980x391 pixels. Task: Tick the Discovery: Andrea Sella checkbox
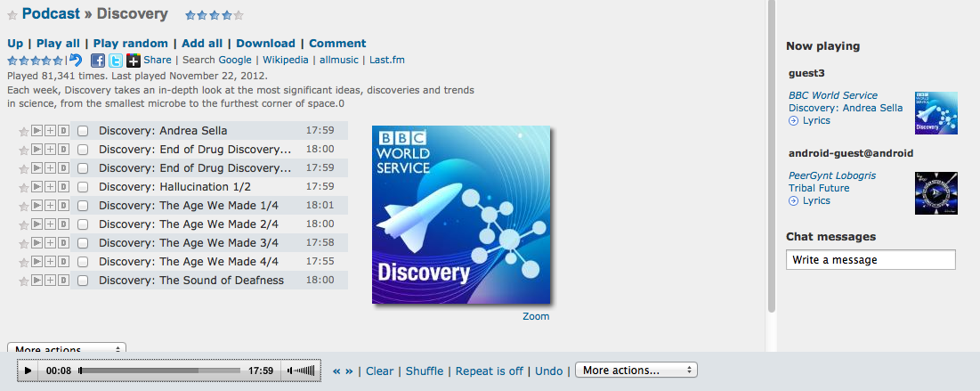pos(83,132)
